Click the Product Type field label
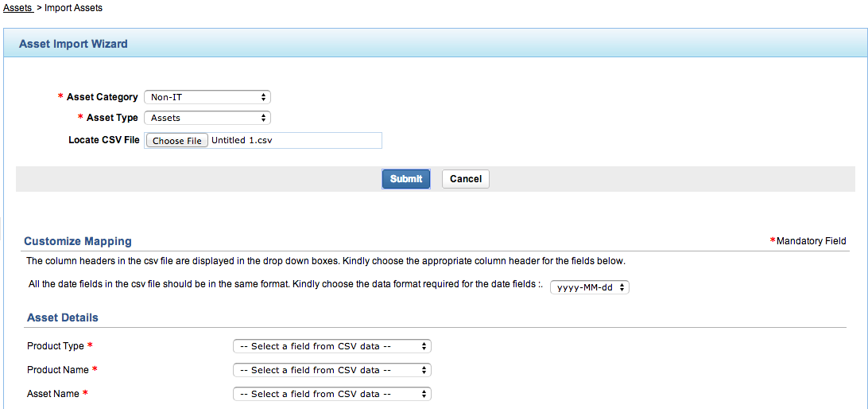This screenshot has height=409, width=868. coord(56,346)
